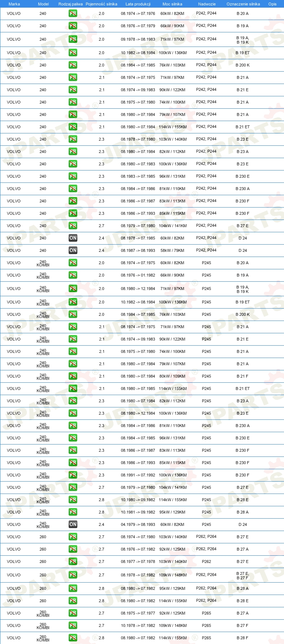Viewport: 284px width, 644px height.
Task: Click the 'Lata produkcji' column header
Action: (138, 4)
